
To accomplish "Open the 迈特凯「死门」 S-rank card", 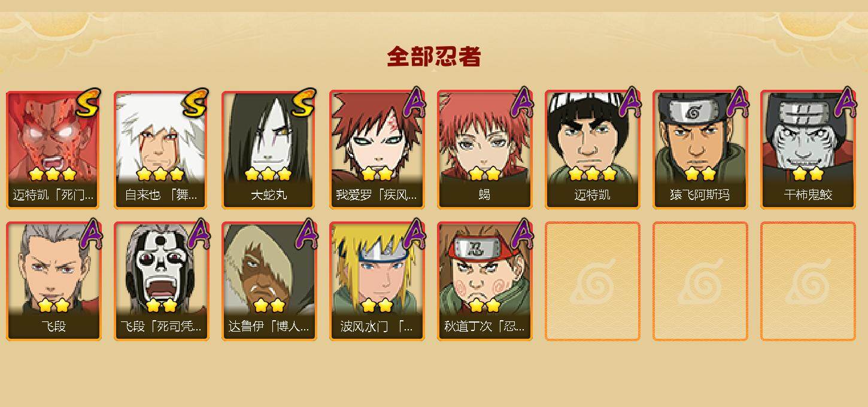I will click(54, 150).
